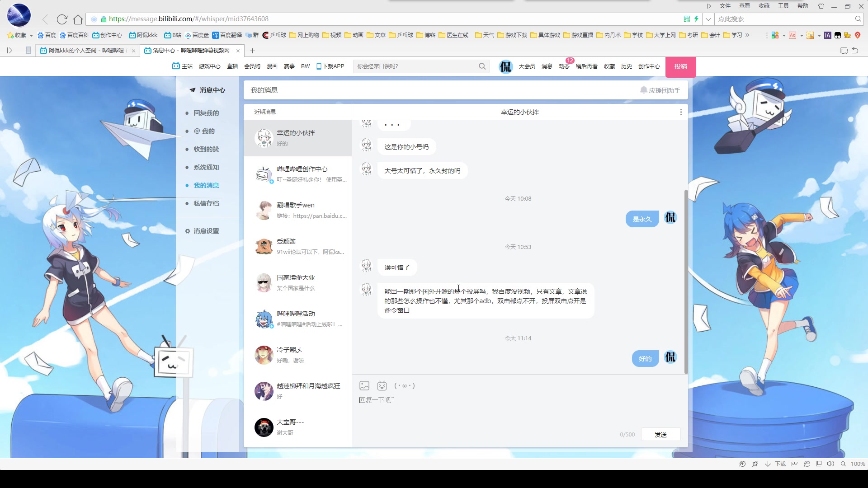Go to 回复我的 in message center

(206, 113)
